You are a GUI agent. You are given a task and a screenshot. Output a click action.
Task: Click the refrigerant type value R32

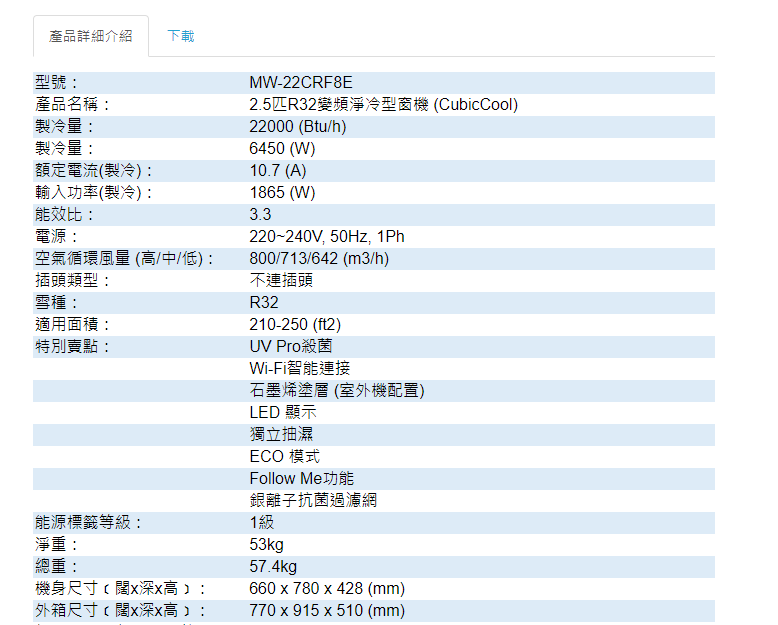(264, 302)
